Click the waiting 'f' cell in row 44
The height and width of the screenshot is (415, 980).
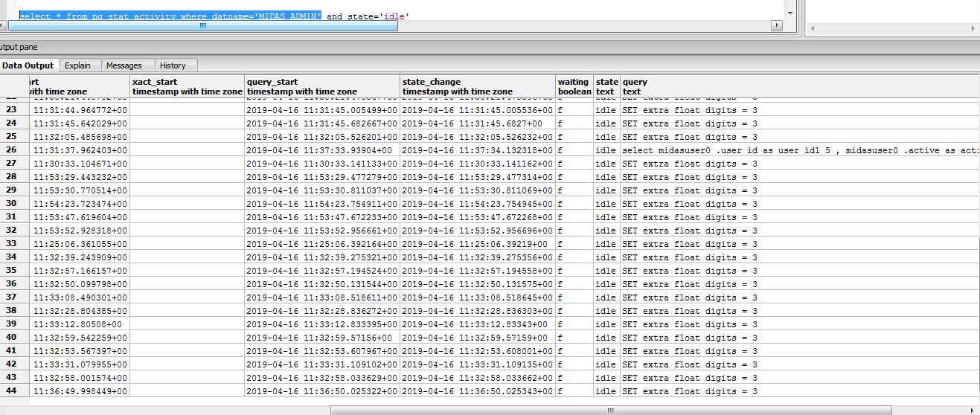click(574, 390)
